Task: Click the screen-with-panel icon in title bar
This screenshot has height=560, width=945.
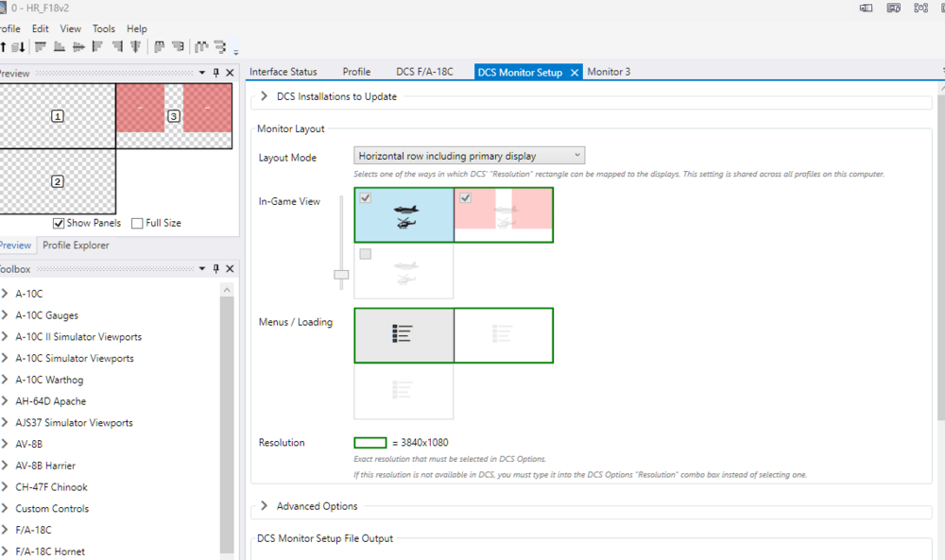Action: [x=866, y=8]
